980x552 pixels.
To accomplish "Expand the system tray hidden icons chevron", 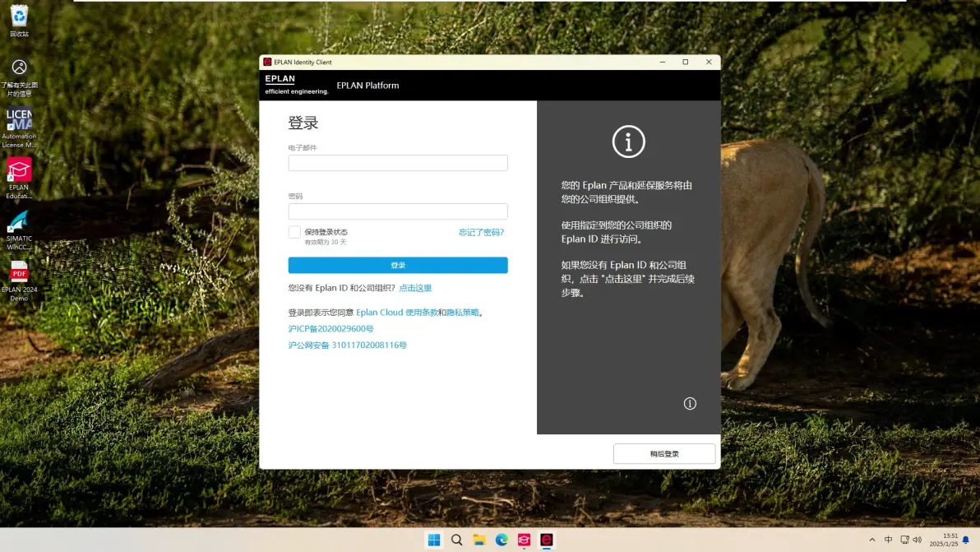I will [871, 540].
